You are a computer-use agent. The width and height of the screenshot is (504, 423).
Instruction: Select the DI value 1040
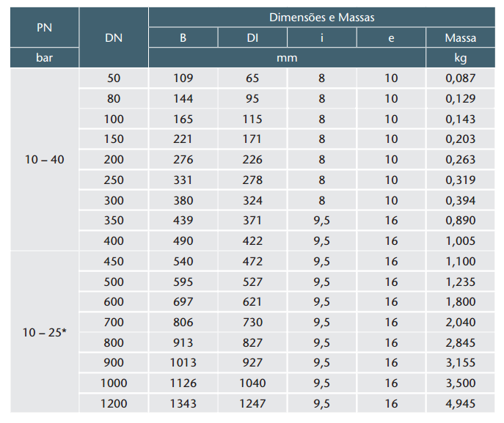click(252, 383)
